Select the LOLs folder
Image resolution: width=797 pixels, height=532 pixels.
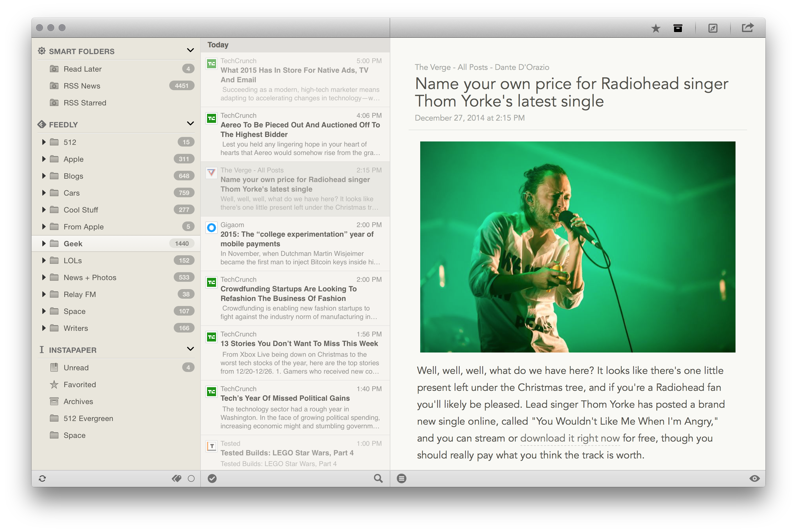[x=116, y=261]
